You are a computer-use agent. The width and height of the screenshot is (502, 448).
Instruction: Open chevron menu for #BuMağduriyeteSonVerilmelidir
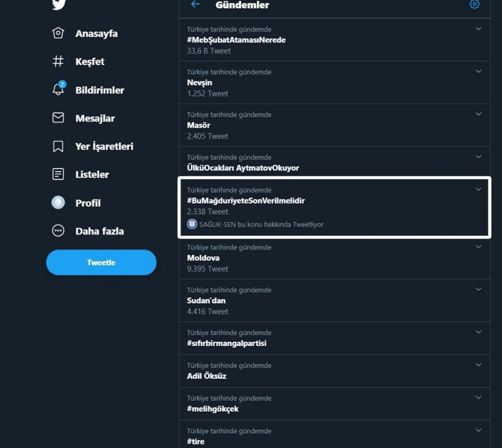pyautogui.click(x=478, y=189)
